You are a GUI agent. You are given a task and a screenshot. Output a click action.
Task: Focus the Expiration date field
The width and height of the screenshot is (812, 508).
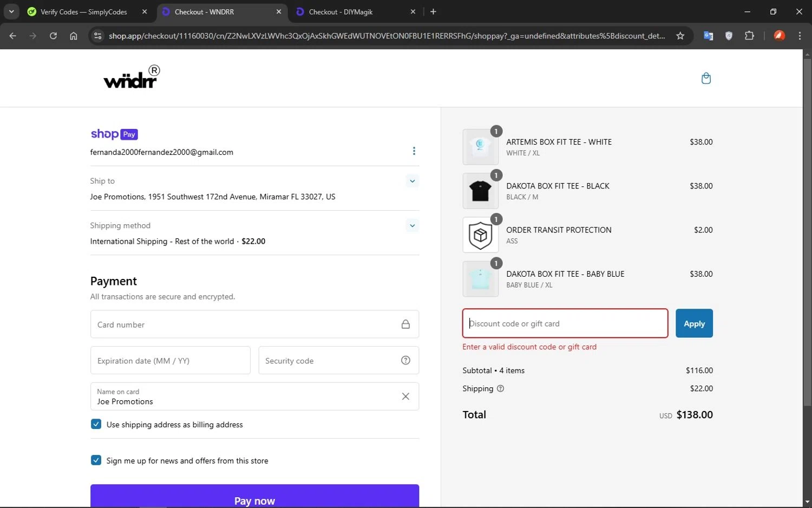coord(170,360)
